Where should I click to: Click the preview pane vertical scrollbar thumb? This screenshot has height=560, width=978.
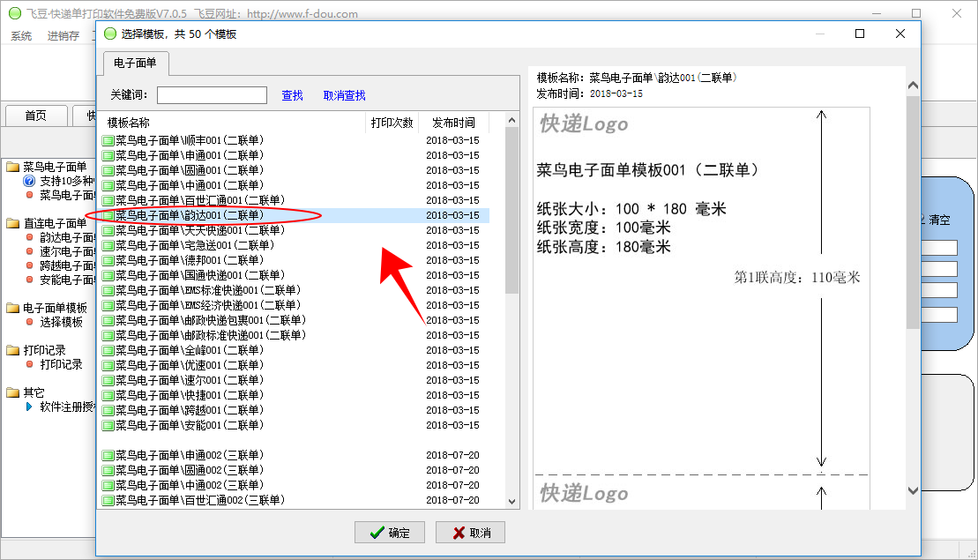click(913, 212)
